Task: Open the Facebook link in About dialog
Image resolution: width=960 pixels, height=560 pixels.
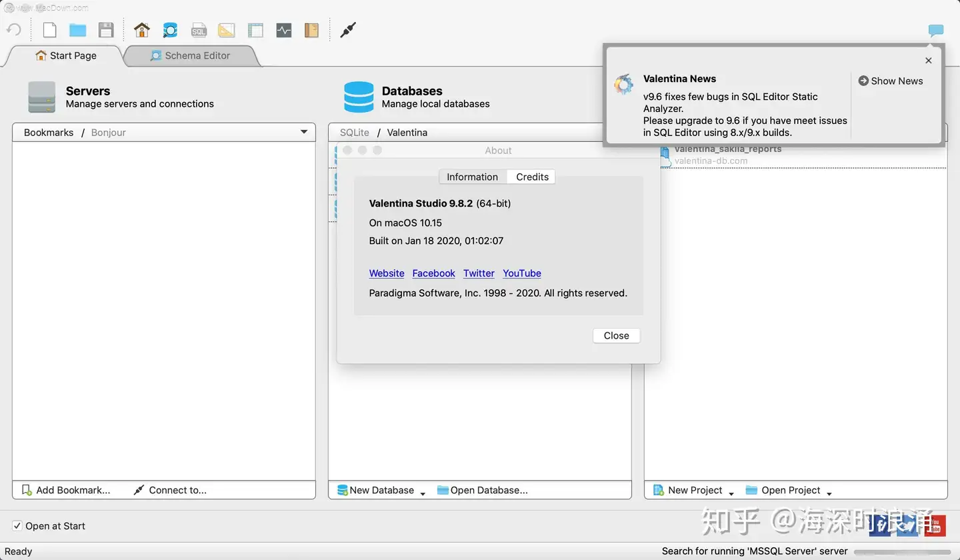Action: (433, 273)
